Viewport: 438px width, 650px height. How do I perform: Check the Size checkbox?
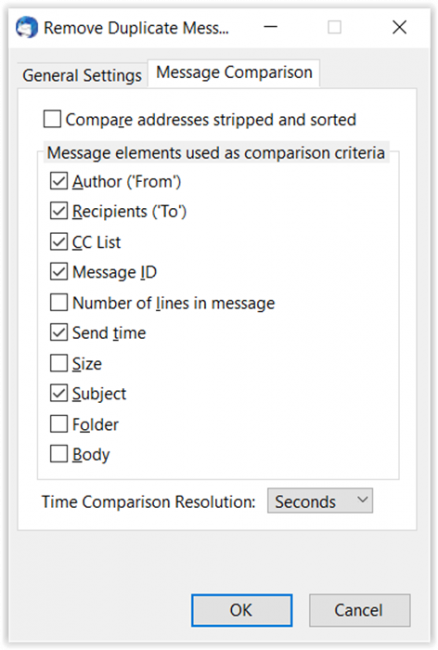tap(59, 364)
